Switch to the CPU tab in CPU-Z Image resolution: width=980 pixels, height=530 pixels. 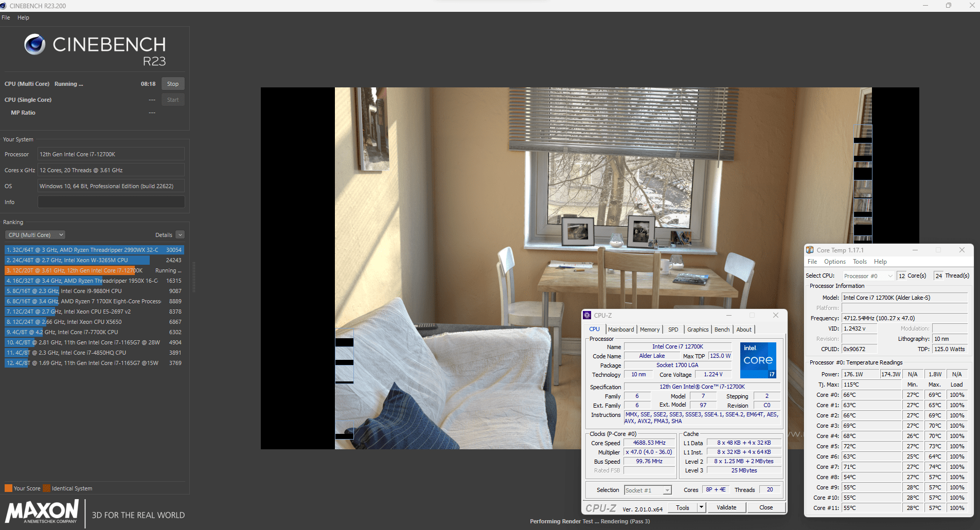[595, 330]
